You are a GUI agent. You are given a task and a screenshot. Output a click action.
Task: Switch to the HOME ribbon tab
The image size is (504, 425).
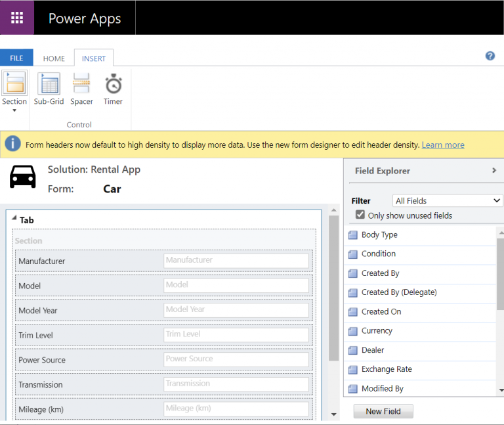pos(54,58)
